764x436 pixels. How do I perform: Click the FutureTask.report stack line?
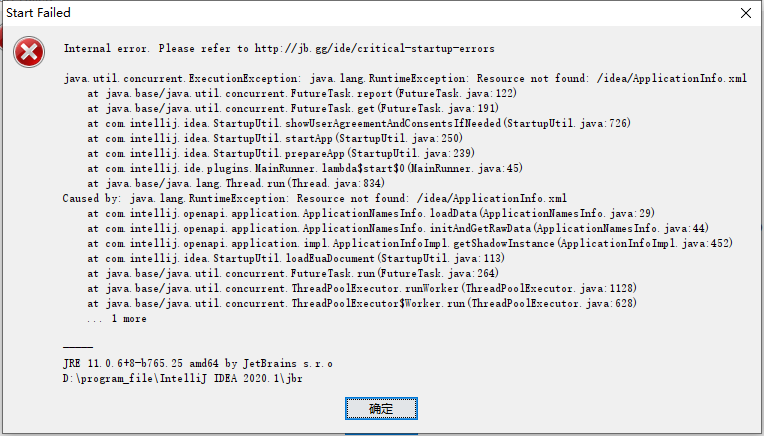click(x=302, y=94)
